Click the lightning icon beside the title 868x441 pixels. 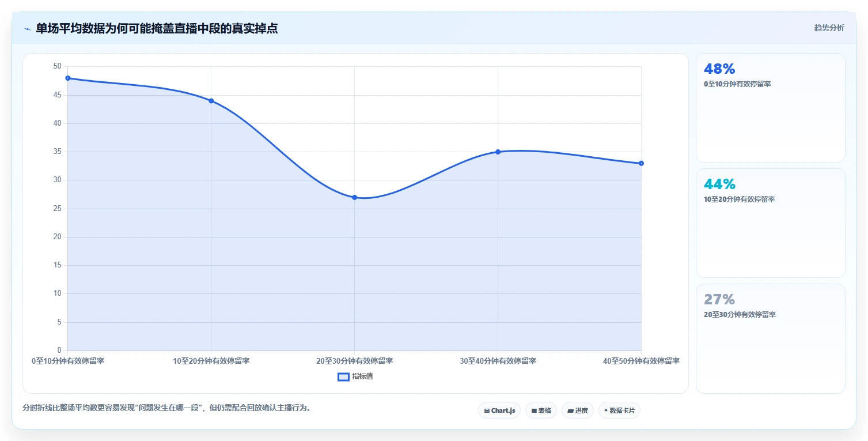tap(27, 29)
